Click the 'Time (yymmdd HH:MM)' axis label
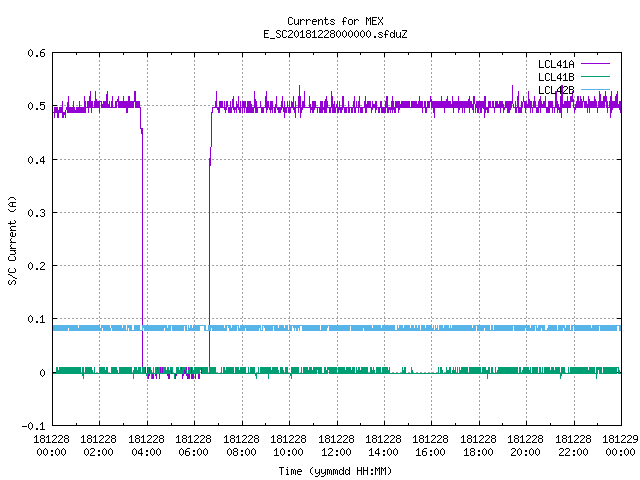The image size is (640, 480). point(335,471)
